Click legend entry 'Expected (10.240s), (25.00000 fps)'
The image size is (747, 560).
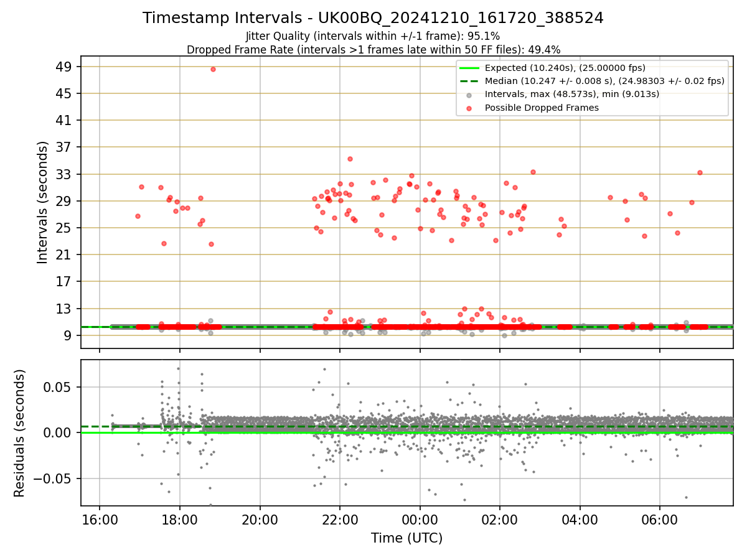(x=565, y=68)
